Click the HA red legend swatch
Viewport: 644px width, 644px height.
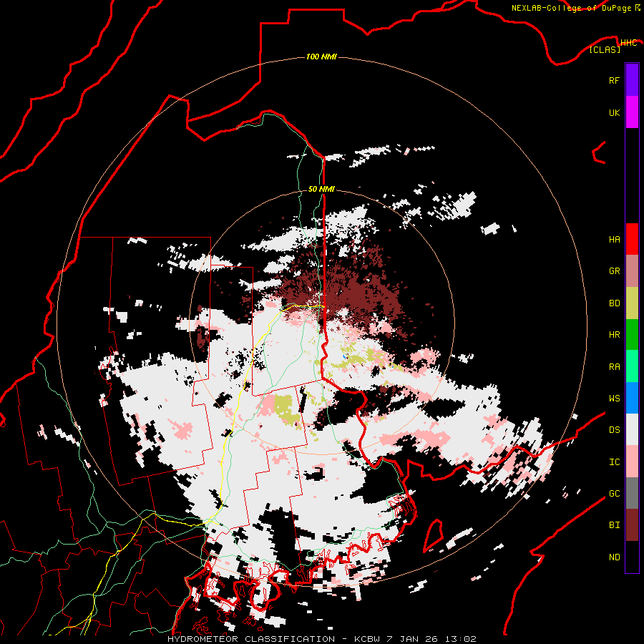[x=632, y=239]
